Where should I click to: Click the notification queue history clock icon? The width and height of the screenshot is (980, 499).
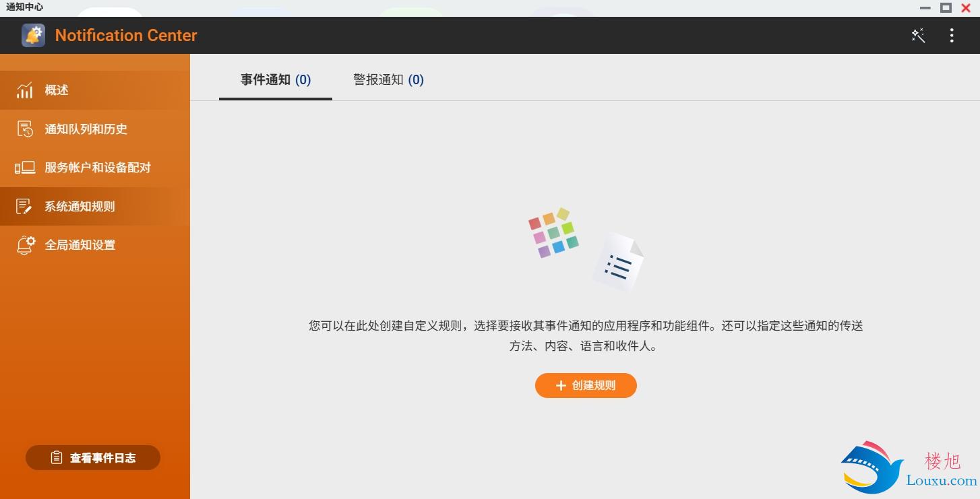click(x=25, y=129)
